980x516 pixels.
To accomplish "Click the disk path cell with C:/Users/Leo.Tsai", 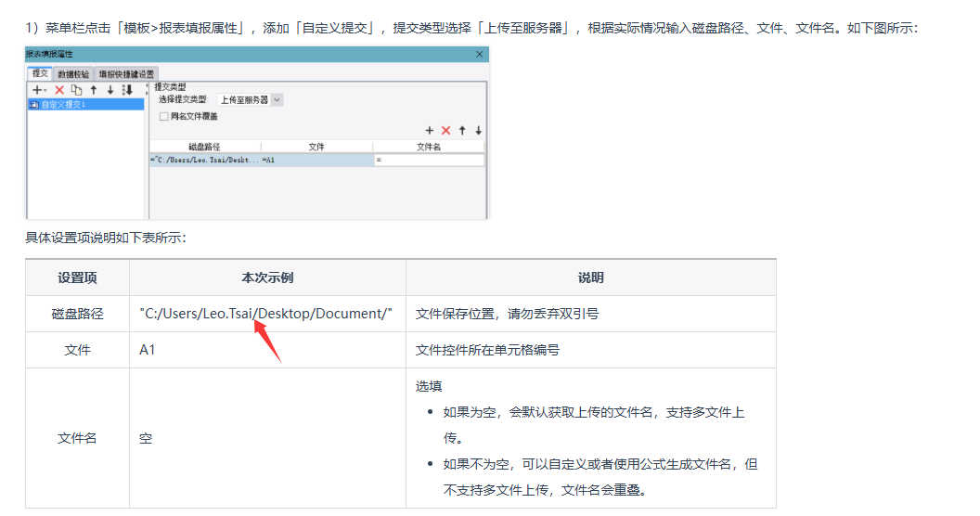I will (204, 160).
